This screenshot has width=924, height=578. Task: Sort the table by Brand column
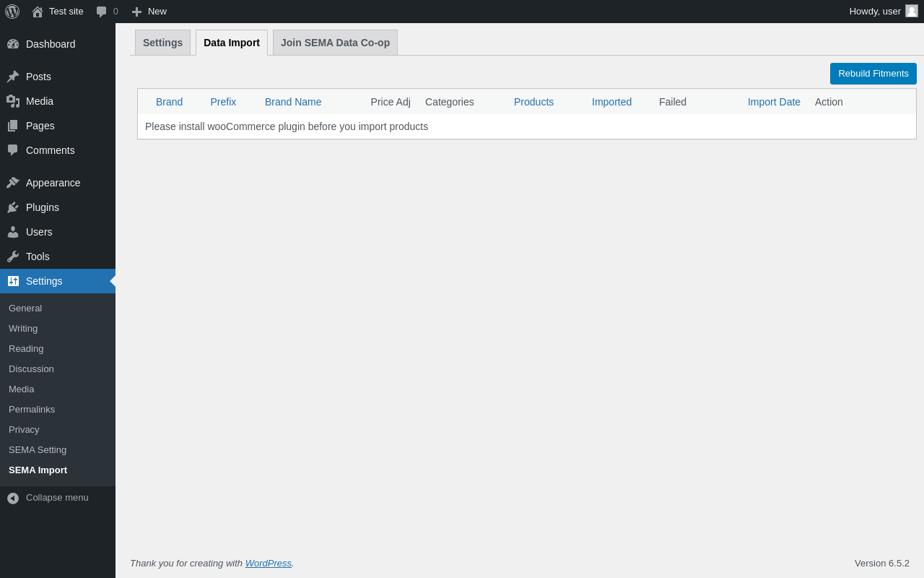pos(169,102)
